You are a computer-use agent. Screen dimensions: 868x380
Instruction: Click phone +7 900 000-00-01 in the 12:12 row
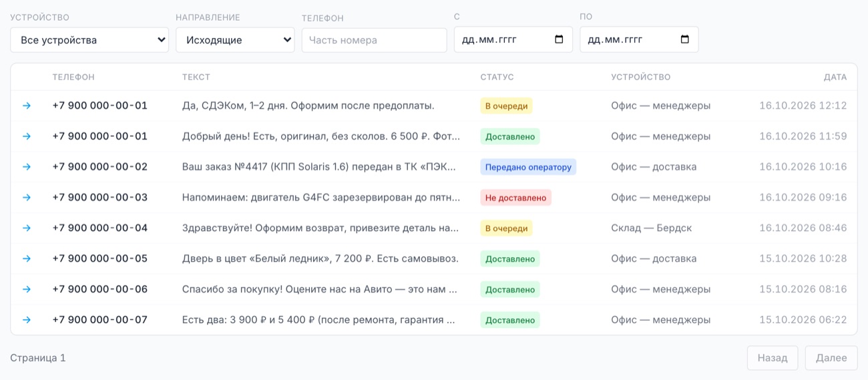100,106
